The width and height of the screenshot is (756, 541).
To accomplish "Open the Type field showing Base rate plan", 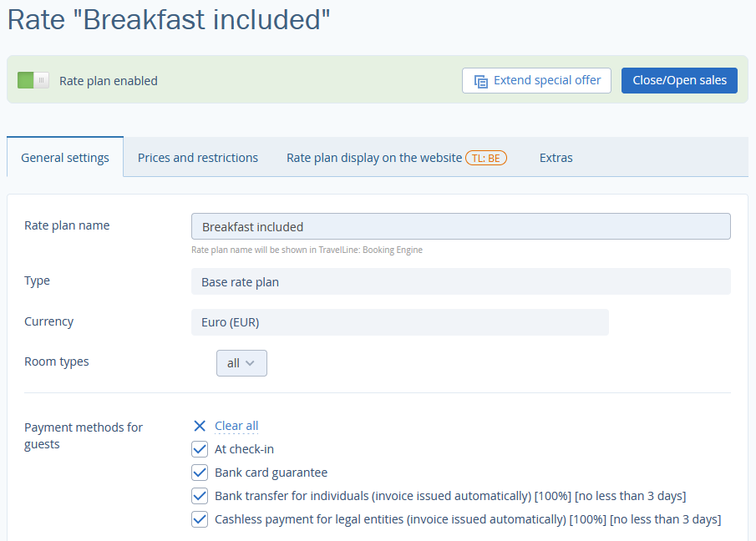I will (x=461, y=282).
